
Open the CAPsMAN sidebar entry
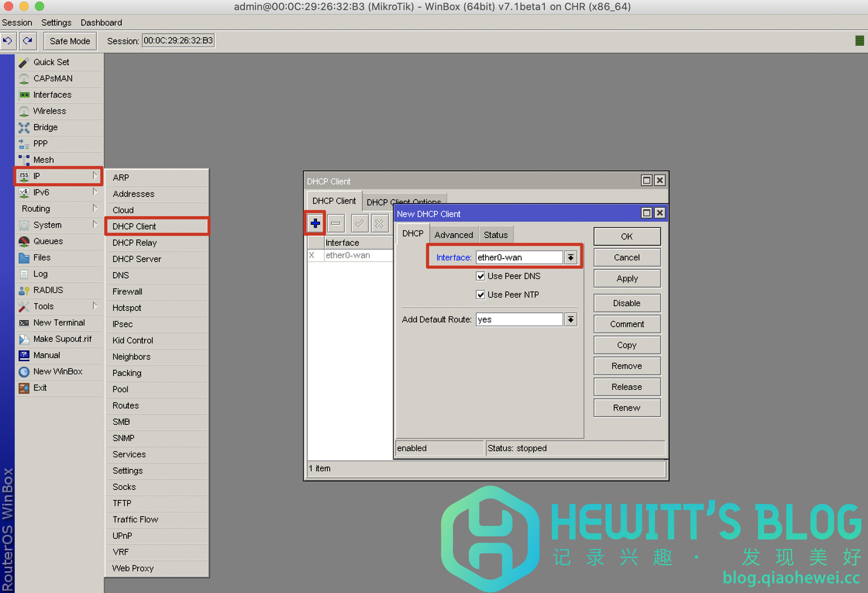tap(59, 78)
